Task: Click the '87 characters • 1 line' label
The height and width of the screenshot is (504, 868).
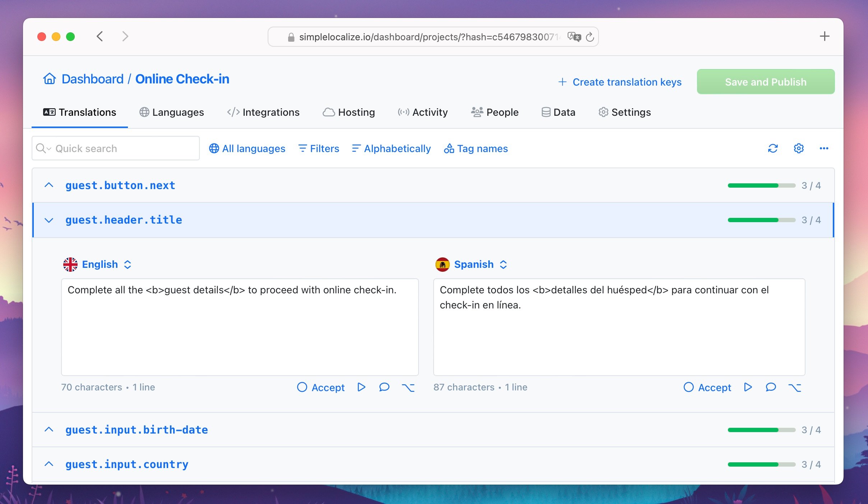Action: (x=480, y=387)
